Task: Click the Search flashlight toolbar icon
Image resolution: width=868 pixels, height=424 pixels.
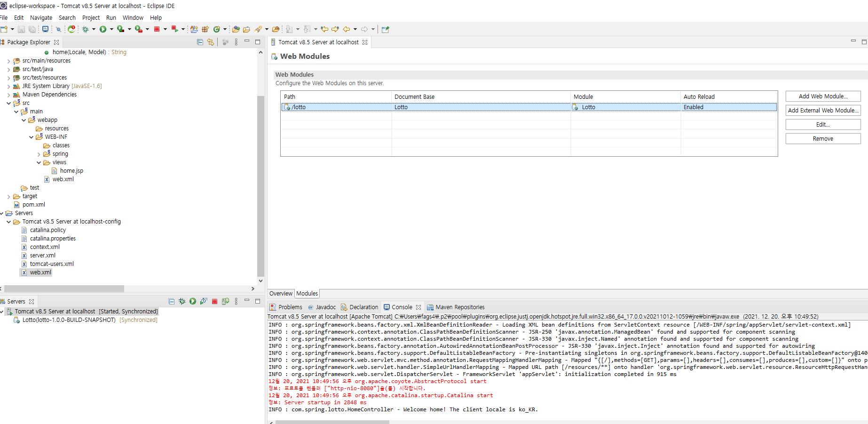Action: (258, 29)
